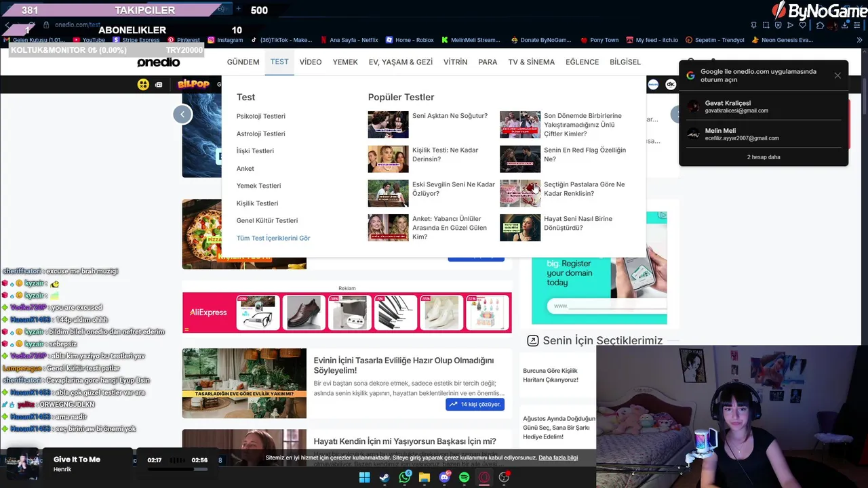Expand '2 hesap daha' in Google sign-in

pos(764,157)
